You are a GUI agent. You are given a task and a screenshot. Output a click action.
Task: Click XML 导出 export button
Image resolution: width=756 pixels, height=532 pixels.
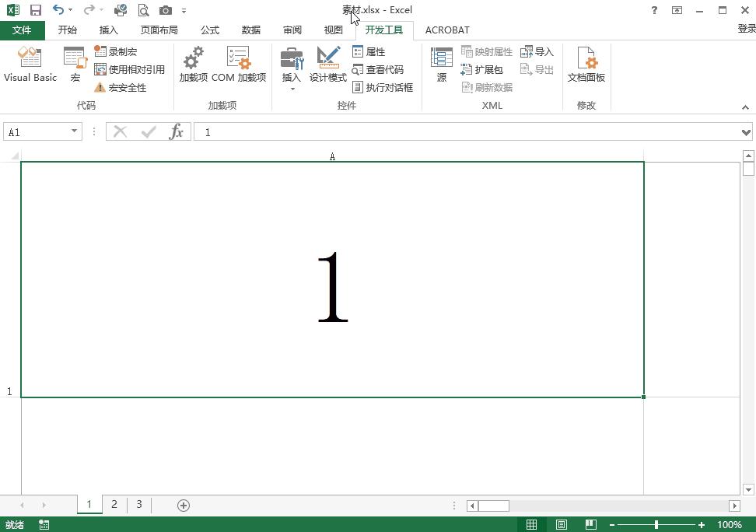537,69
